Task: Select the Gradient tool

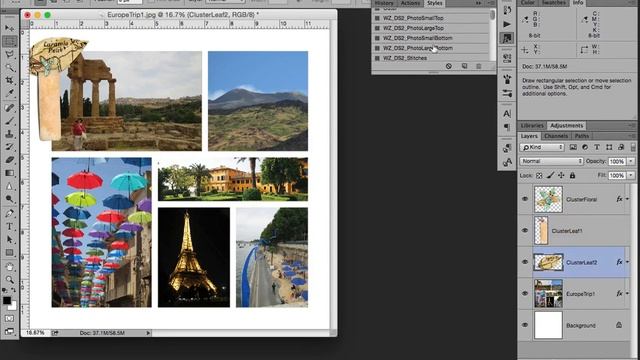Action: tap(9, 173)
